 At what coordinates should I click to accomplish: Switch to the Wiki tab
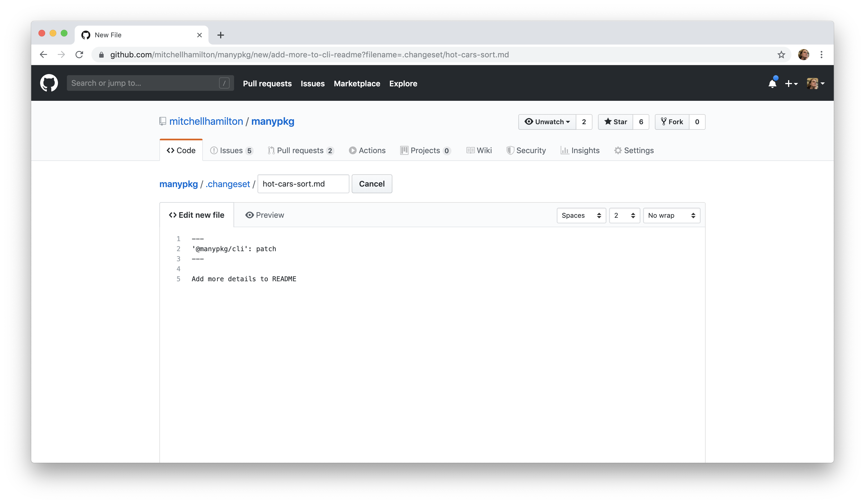[479, 150]
